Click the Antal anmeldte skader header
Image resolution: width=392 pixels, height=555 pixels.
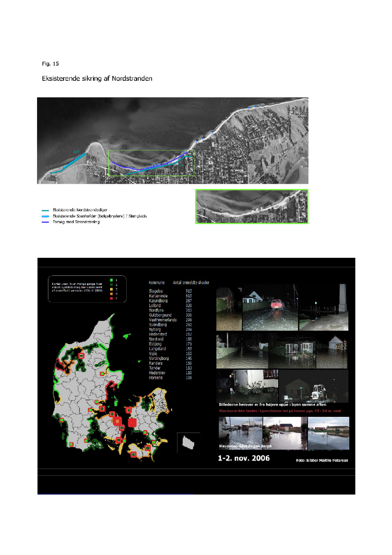pyautogui.click(x=190, y=282)
